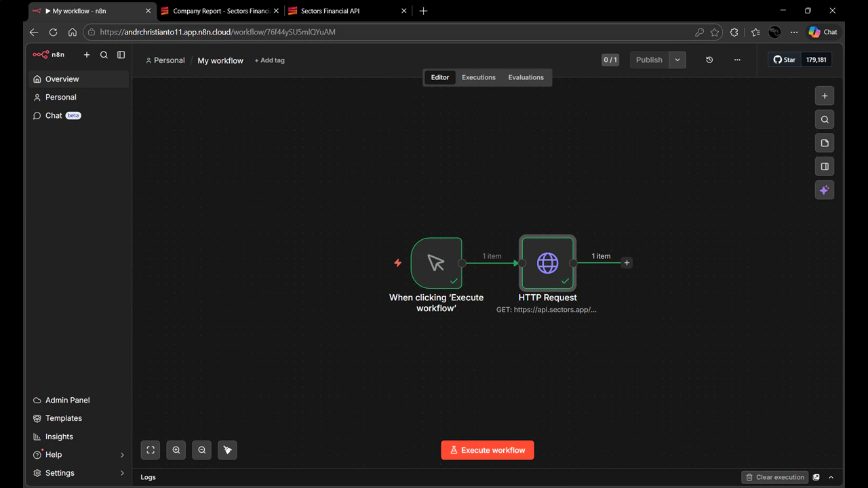Click the tidy up broom icon
Viewport: 868px width, 488px height.
click(227, 449)
